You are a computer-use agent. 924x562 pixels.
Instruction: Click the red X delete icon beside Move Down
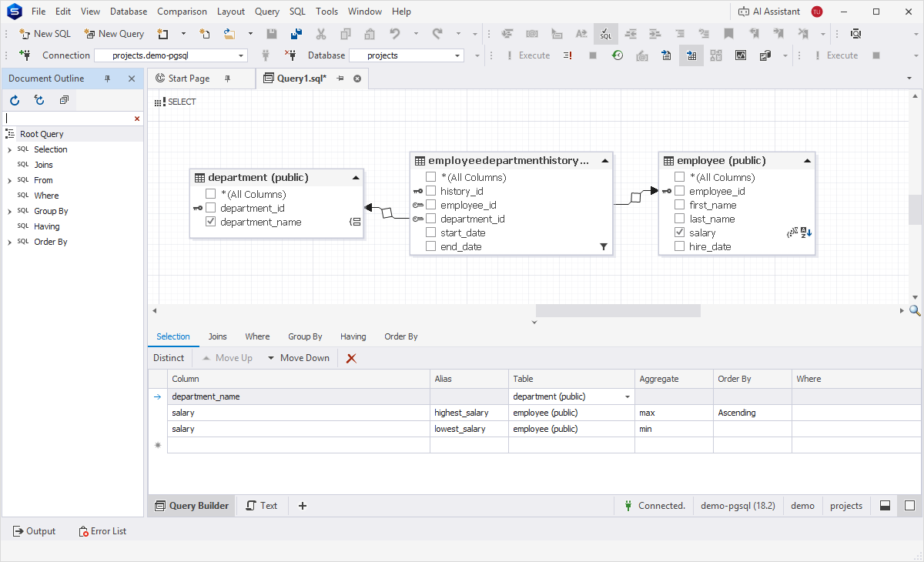pyautogui.click(x=352, y=358)
